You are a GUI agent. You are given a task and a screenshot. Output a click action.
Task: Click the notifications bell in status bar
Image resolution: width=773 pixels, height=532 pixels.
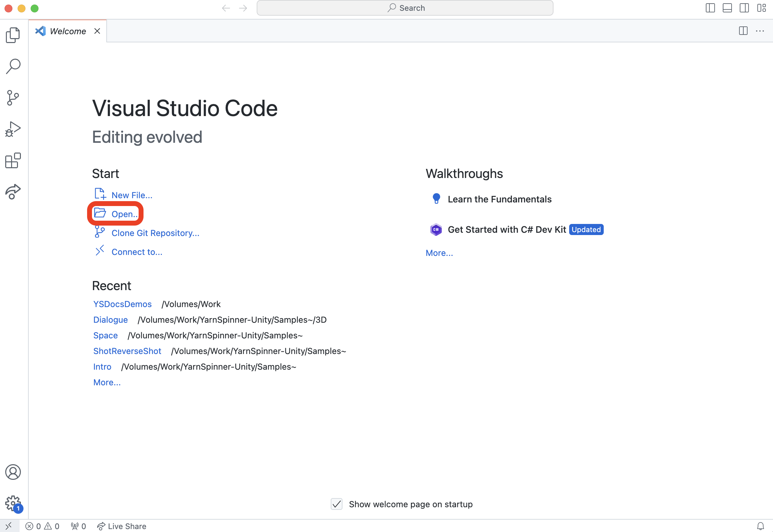[760, 526]
